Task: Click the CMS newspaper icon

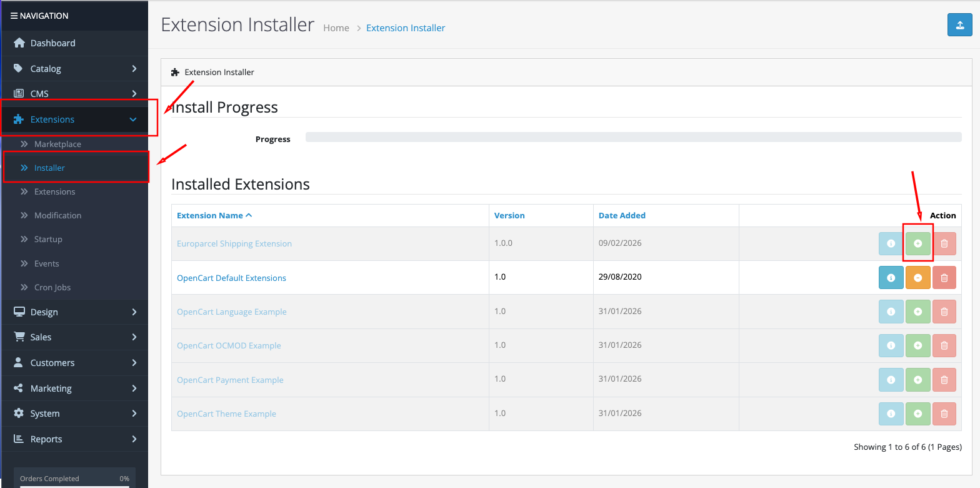Action: (x=19, y=94)
